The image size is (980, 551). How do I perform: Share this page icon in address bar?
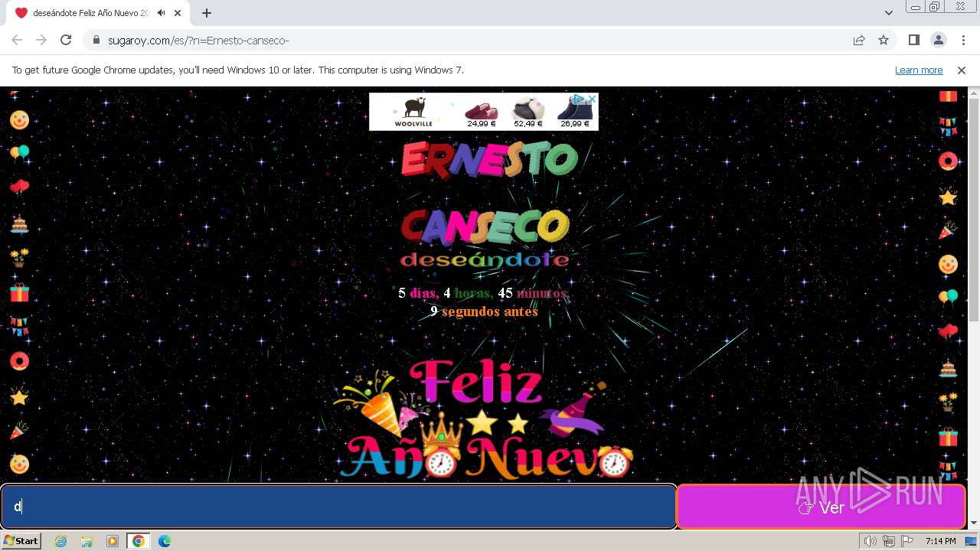click(x=859, y=41)
